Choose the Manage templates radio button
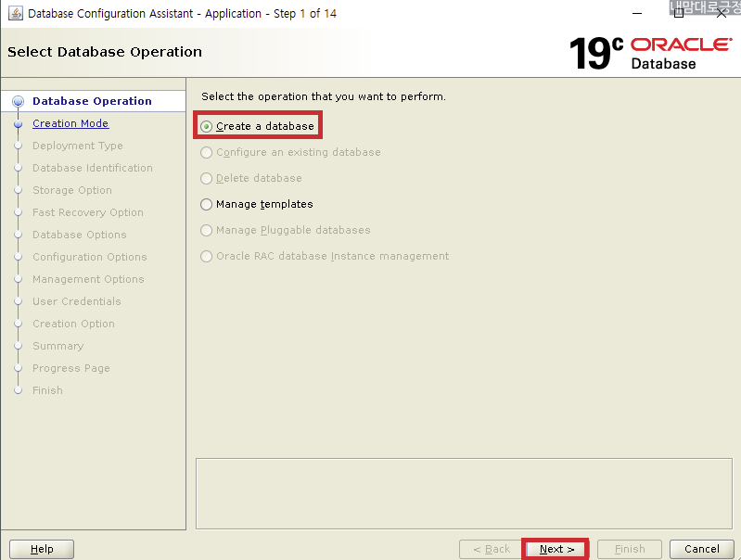Viewport: 741px width, 560px height. click(x=206, y=204)
